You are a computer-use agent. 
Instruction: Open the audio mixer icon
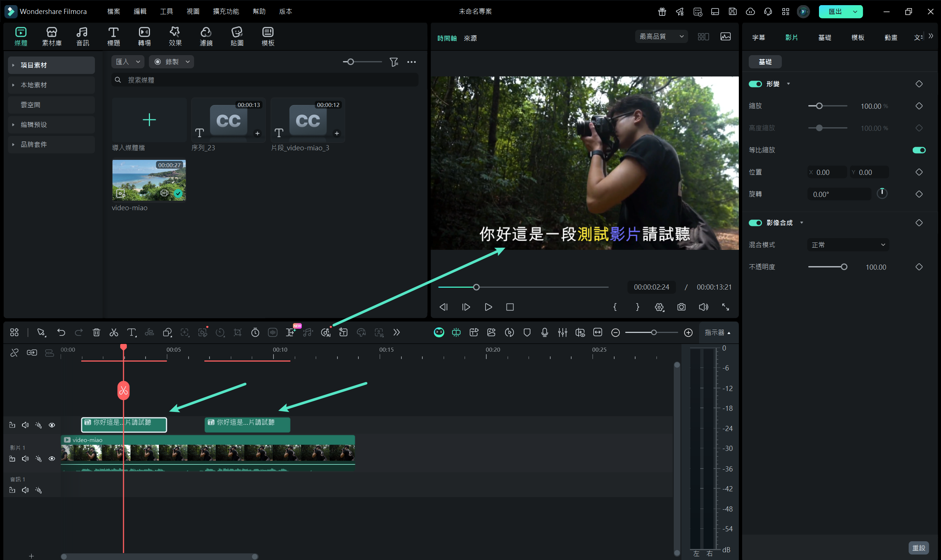pos(562,333)
